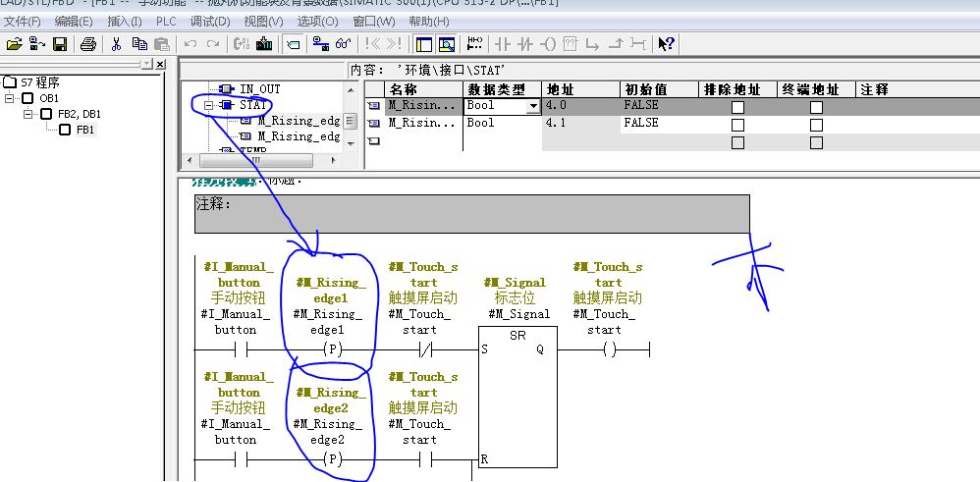Insert a normally open contact

pyautogui.click(x=503, y=44)
